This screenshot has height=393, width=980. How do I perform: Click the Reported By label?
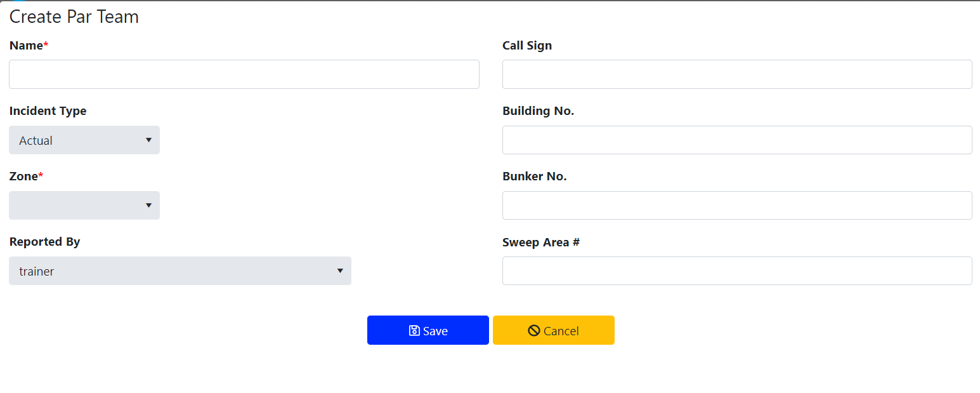(44, 241)
